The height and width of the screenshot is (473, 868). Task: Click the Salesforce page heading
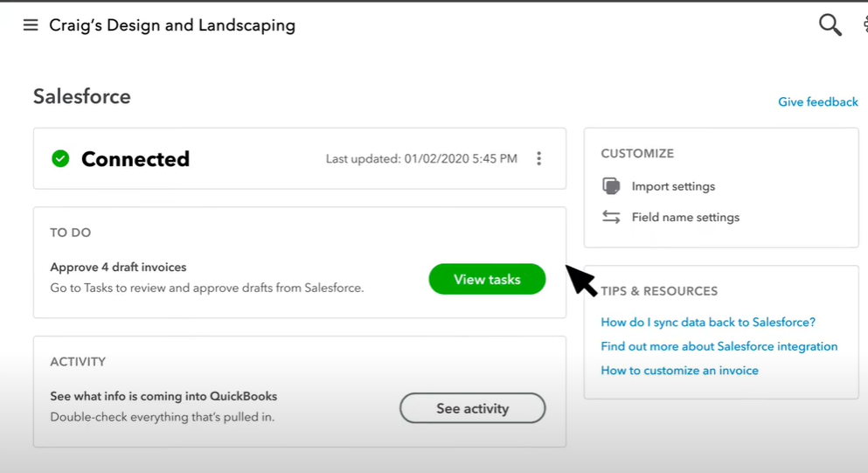point(82,96)
